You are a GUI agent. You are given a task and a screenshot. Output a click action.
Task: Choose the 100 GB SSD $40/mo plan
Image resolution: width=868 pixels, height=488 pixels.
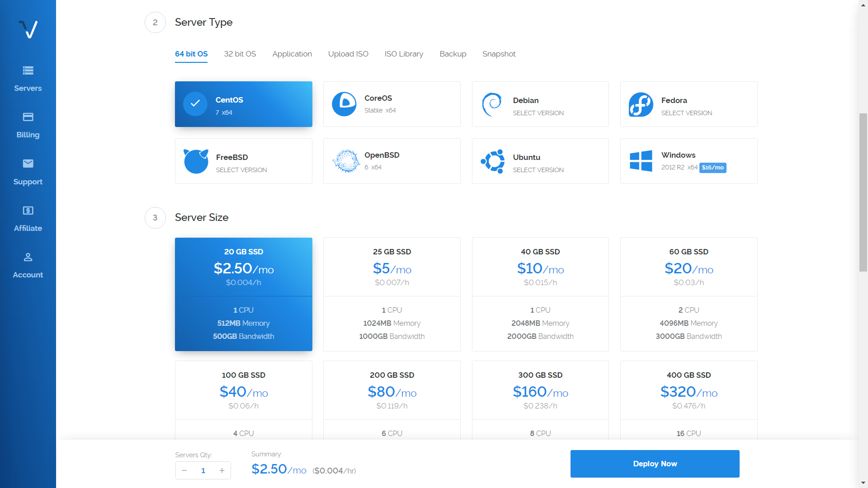pos(244,400)
